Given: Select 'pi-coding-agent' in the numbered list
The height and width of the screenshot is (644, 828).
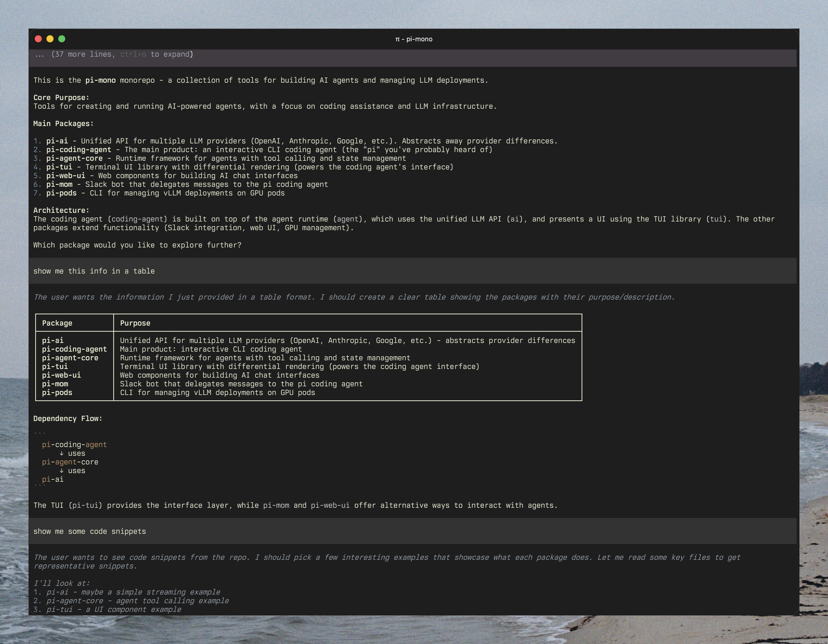Looking at the screenshot, I should 79,150.
